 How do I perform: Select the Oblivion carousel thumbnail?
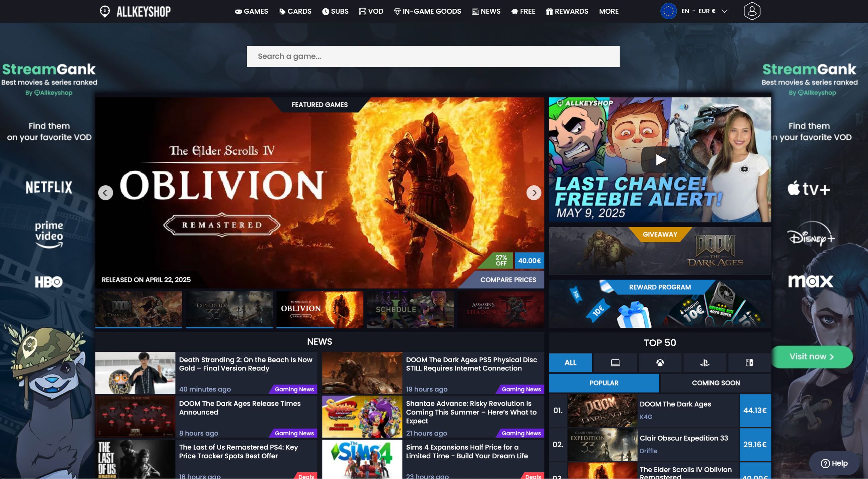click(x=320, y=309)
